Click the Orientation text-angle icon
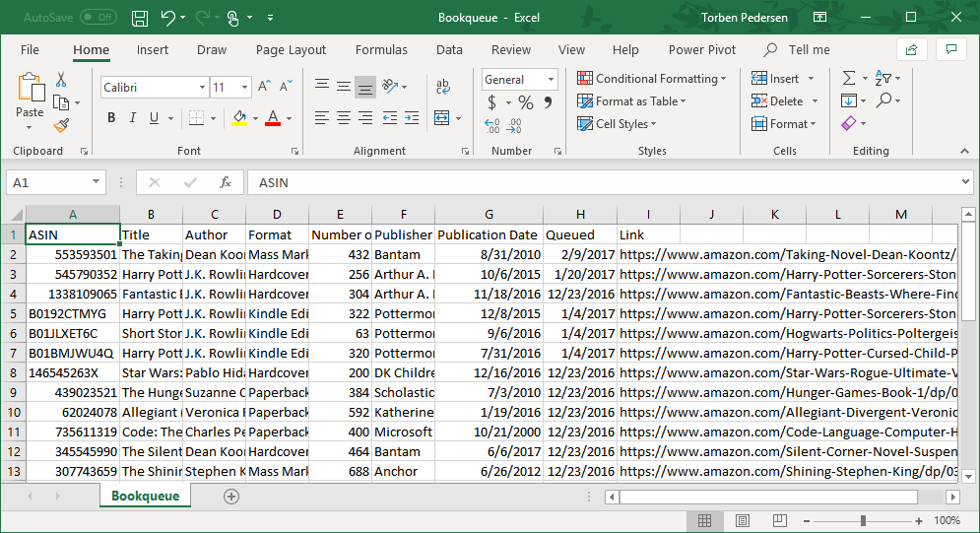The width and height of the screenshot is (980, 533). (x=391, y=86)
